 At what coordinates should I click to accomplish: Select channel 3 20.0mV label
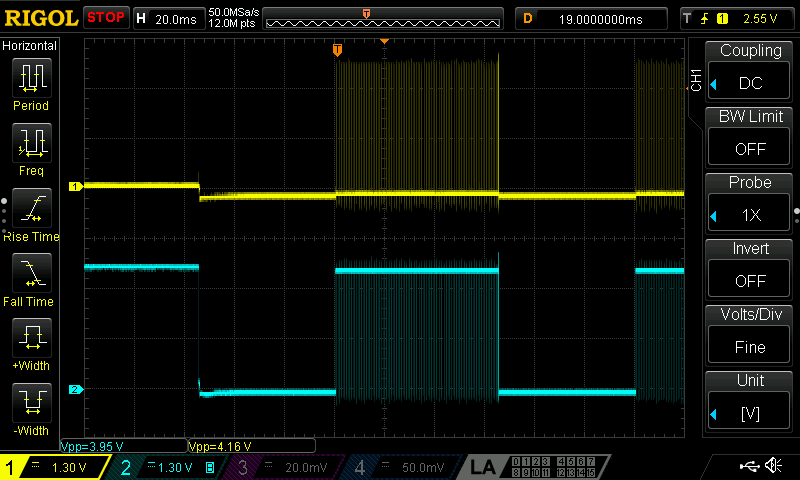(307, 467)
